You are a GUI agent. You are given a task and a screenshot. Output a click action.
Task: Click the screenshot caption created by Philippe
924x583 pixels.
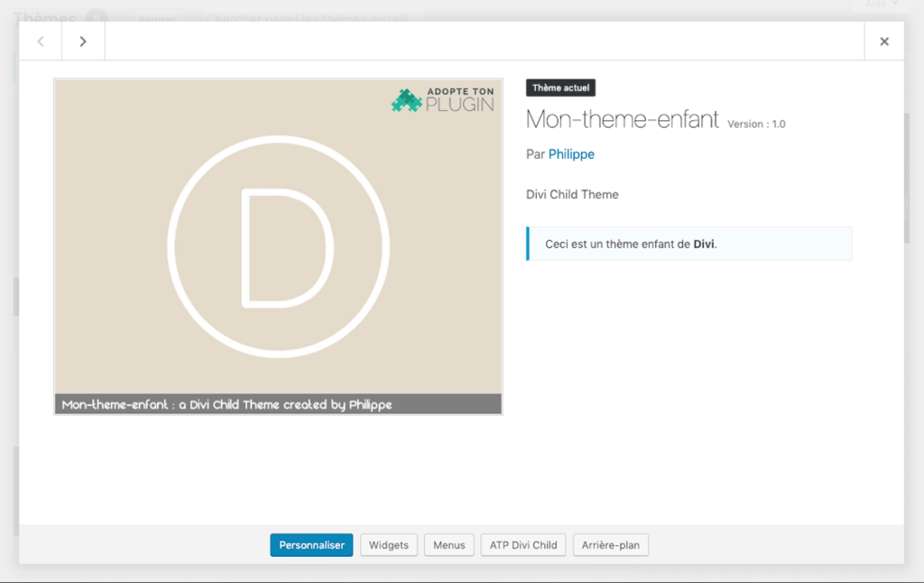[x=278, y=404]
